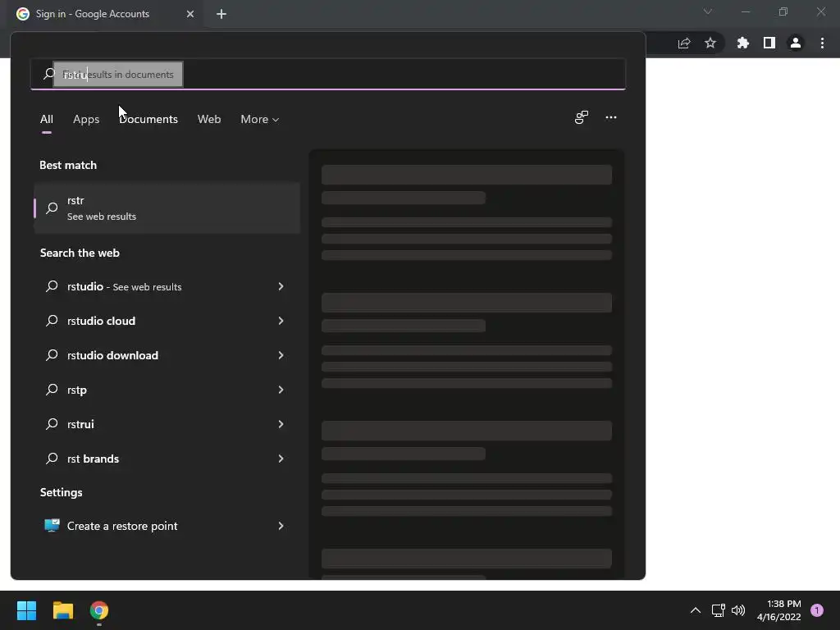The height and width of the screenshot is (630, 840).
Task: Open the search account options icon
Action: [x=582, y=117]
